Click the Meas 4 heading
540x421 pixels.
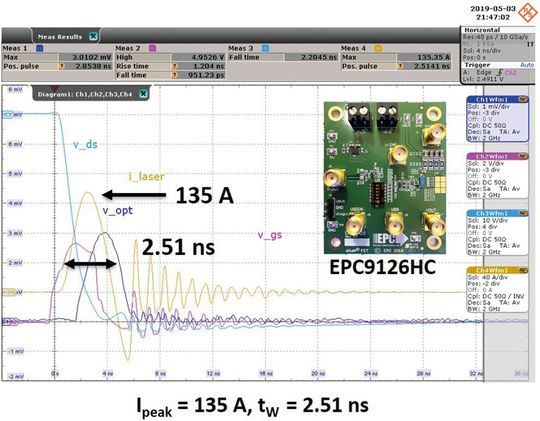point(353,48)
